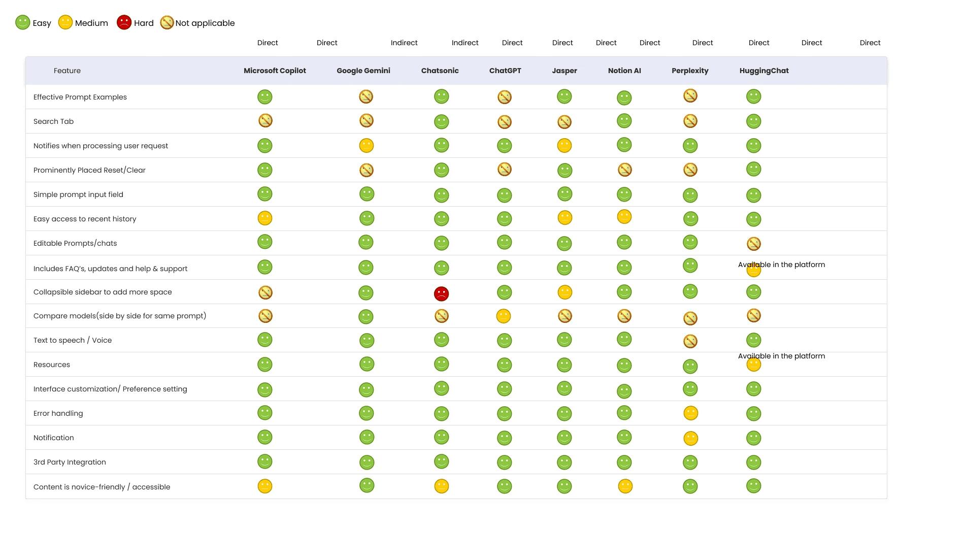Click the Microsoft Copilot column header
This screenshot has height=560, width=964.
(x=275, y=71)
